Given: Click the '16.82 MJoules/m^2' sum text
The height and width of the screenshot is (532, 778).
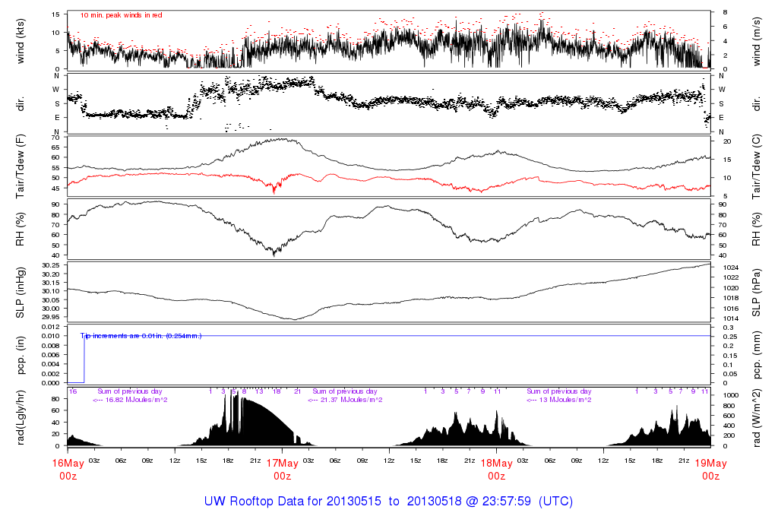Looking at the screenshot, I should pos(136,400).
